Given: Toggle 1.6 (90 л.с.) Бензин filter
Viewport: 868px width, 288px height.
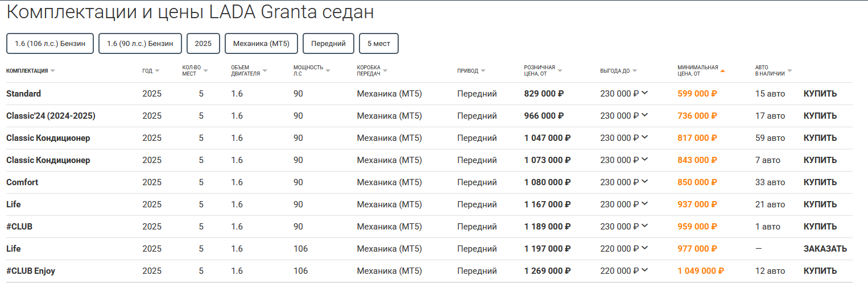Looking at the screenshot, I should click(140, 44).
